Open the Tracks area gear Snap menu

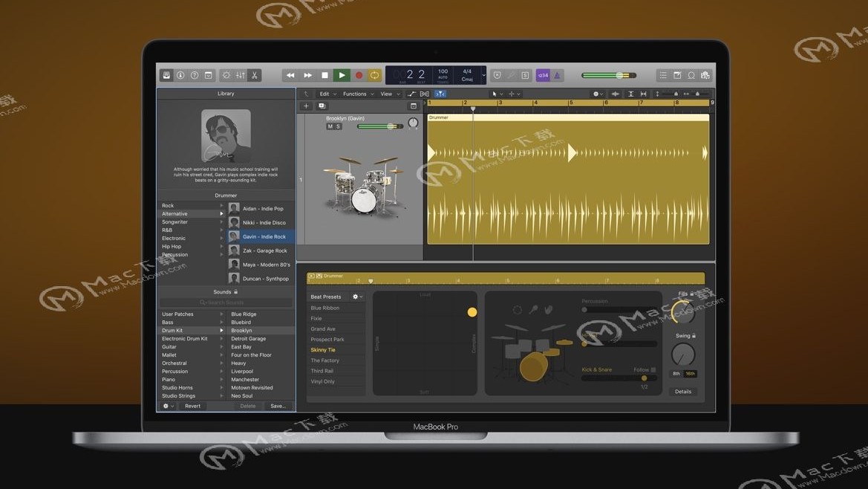(598, 94)
